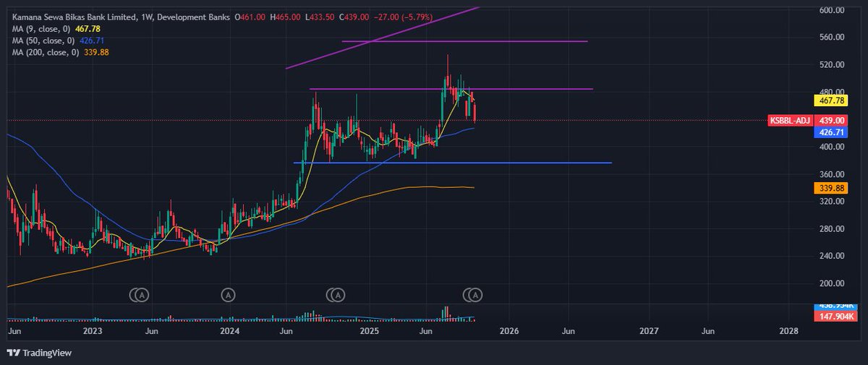Select the MA (200, close, 0) indicator legend
Viewport: 868px width, 365px height.
pos(44,53)
